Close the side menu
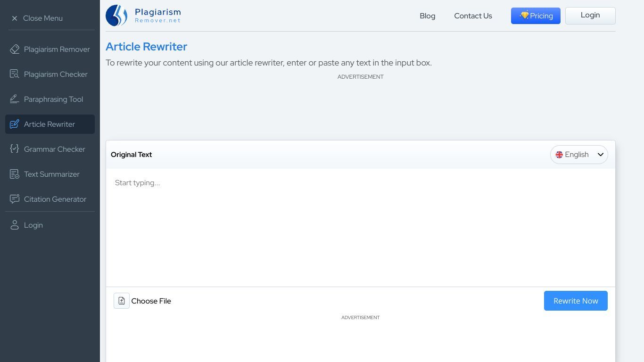644x362 pixels. pyautogui.click(x=37, y=18)
